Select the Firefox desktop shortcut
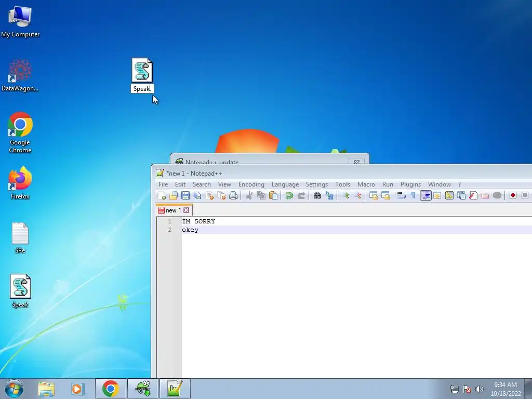The height and width of the screenshot is (399, 532). click(x=20, y=183)
